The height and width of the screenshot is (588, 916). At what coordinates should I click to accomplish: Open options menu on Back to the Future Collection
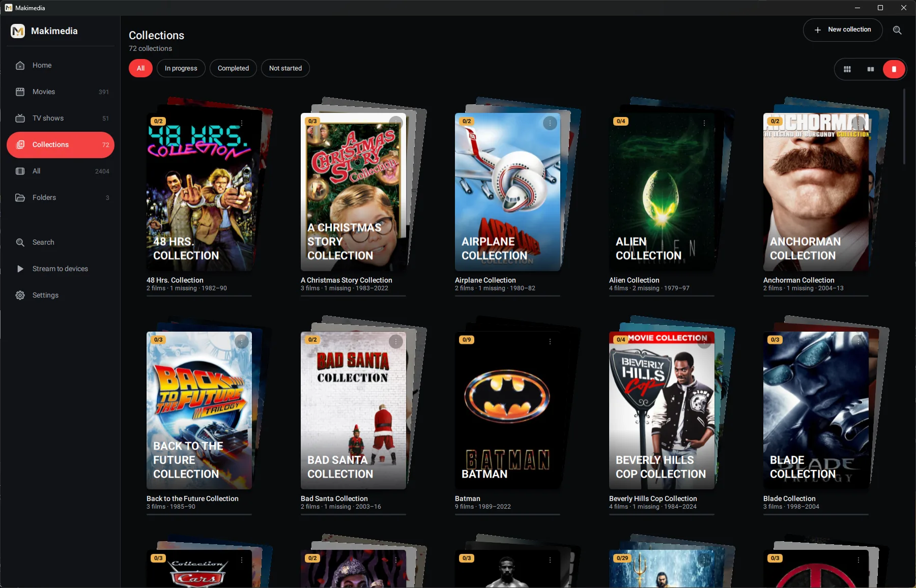point(242,342)
